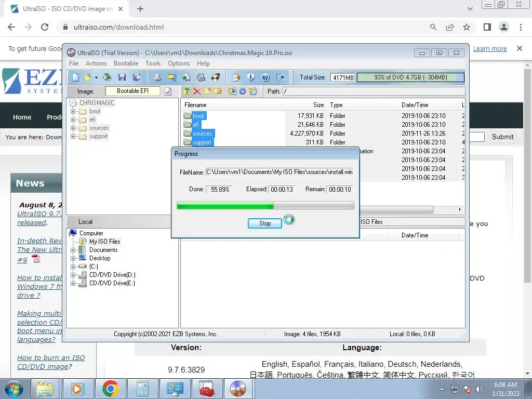Click the Stop button in Progress dialog
The image size is (532, 399).
pyautogui.click(x=265, y=223)
